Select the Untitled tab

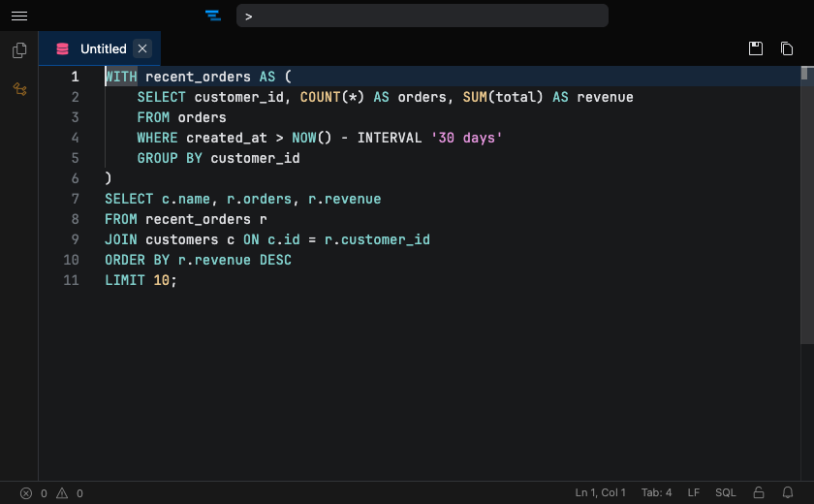[100, 48]
